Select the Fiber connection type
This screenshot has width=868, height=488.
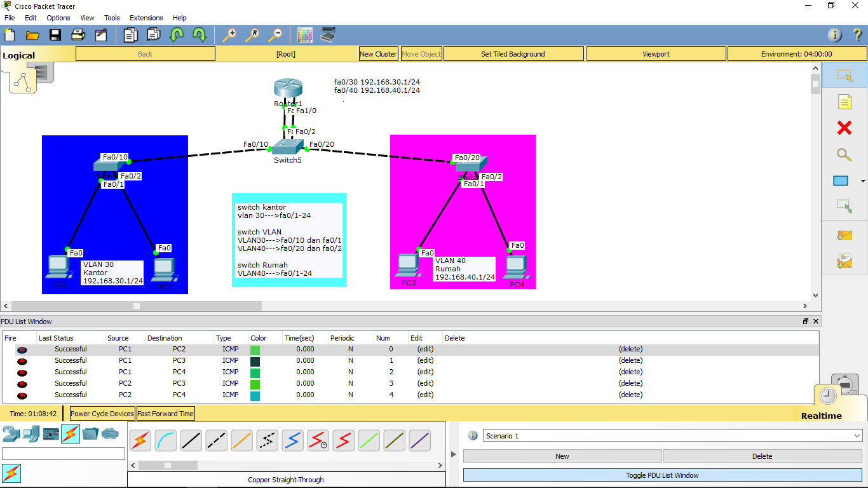tap(241, 440)
